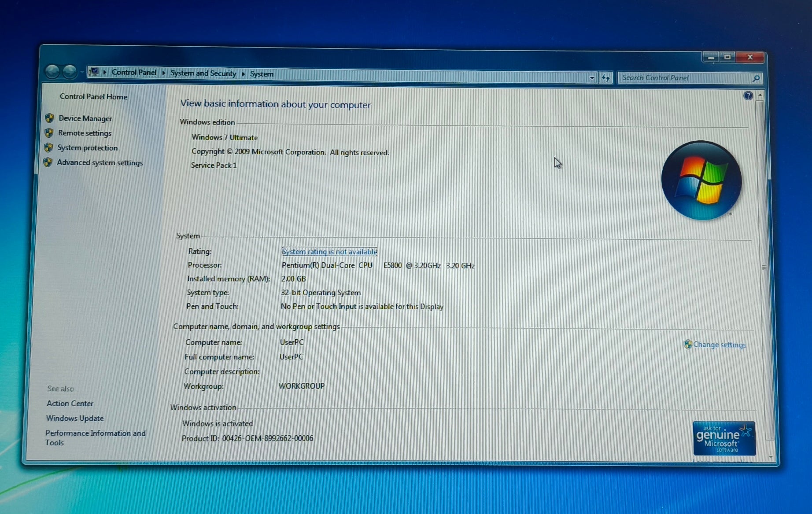Select 32-bit Operating System text

pyautogui.click(x=321, y=293)
